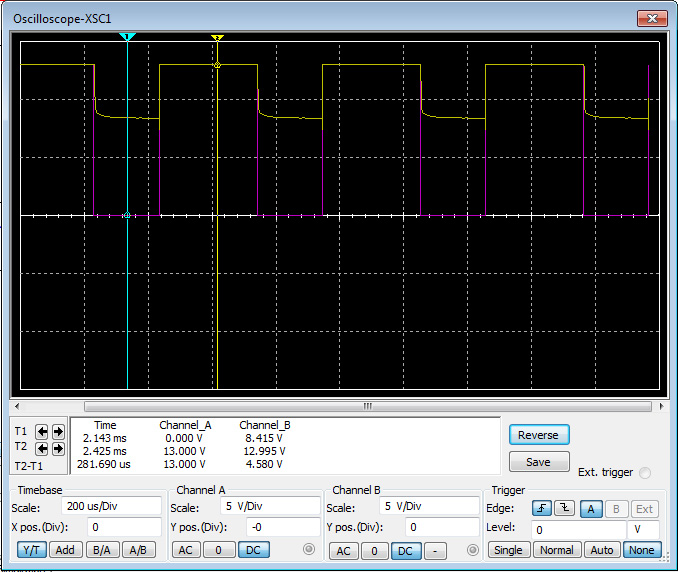678x572 pixels.
Task: Switch display mode to B/A
Action: (101, 550)
